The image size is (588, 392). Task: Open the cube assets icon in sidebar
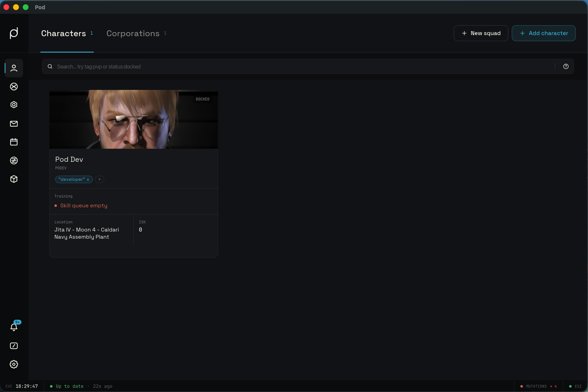[14, 179]
